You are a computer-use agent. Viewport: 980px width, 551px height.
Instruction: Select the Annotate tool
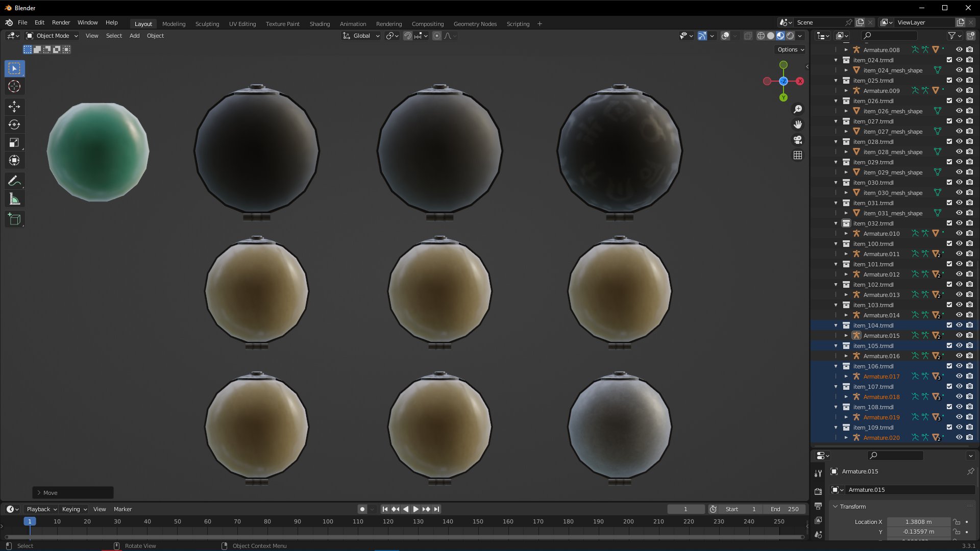(14, 181)
